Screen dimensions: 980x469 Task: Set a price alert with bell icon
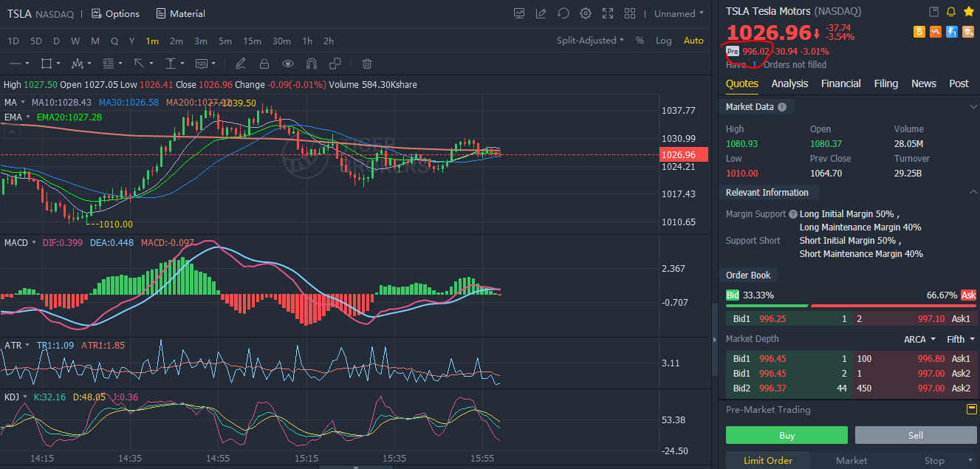point(950,11)
